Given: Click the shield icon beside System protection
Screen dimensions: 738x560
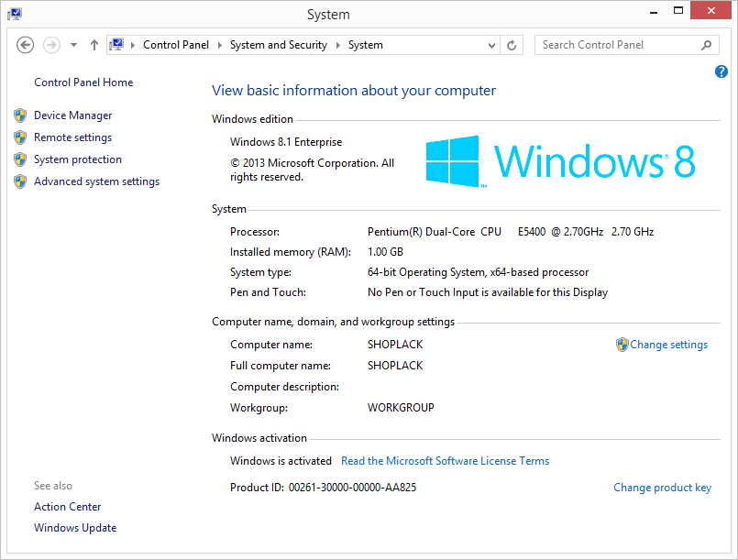Looking at the screenshot, I should [x=20, y=159].
